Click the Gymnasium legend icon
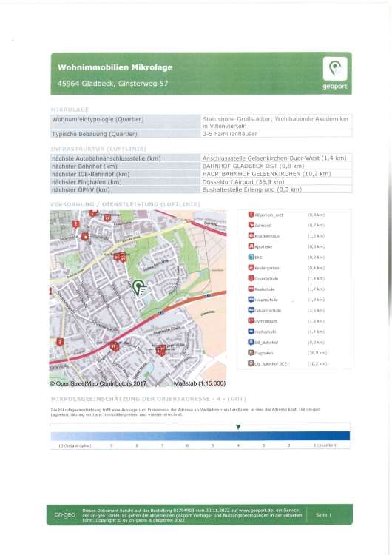This screenshot has width=392, height=555. click(251, 320)
